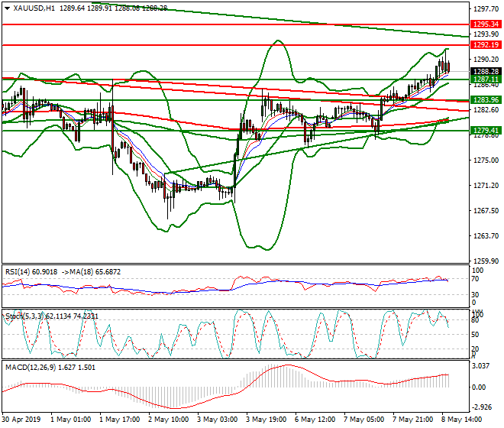Image resolution: width=504 pixels, height=428 pixels.
Task: Click the 7 May 21:00 time axis label
Action: [412, 420]
